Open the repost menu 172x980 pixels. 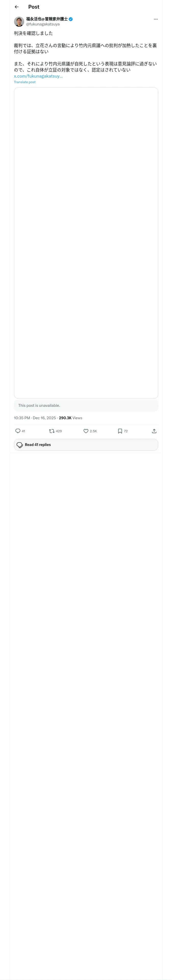[x=52, y=431]
